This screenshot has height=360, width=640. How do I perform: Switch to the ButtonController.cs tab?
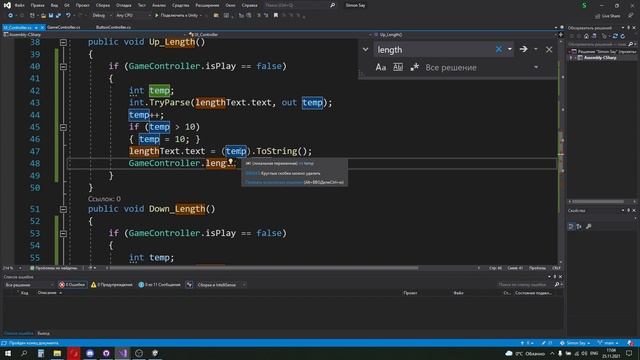coord(113,27)
